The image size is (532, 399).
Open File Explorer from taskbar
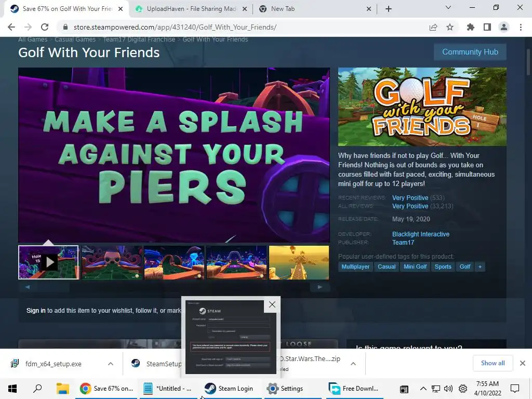63,389
